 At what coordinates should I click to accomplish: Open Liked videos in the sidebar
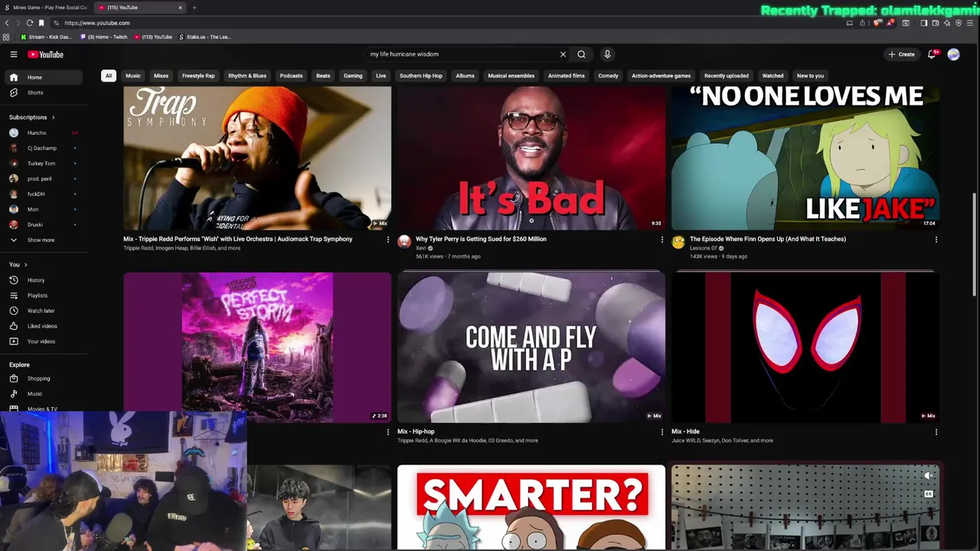pos(41,326)
